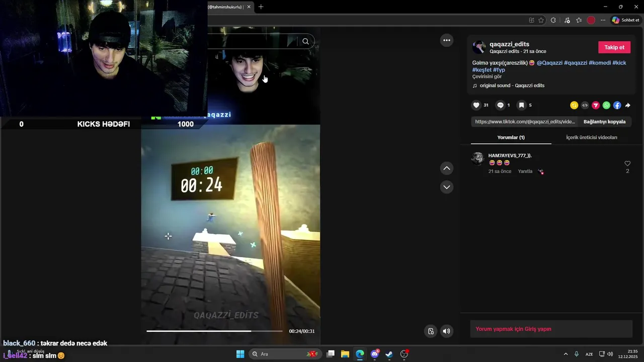The image size is (644, 362).
Task: Open Steam from taskbar
Action: click(x=389, y=354)
